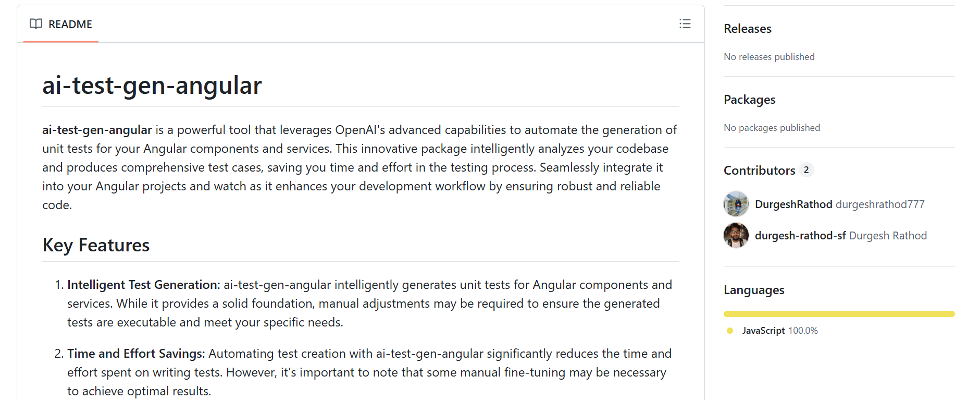Image resolution: width=980 pixels, height=400 pixels.
Task: Click the README book icon
Action: (x=36, y=24)
